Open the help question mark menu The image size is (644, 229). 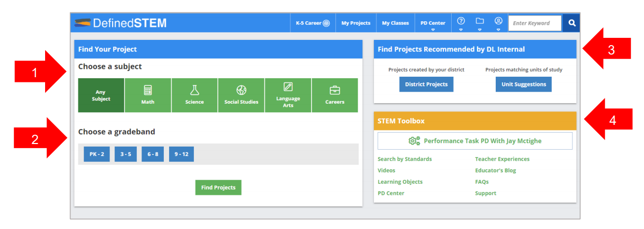(460, 23)
